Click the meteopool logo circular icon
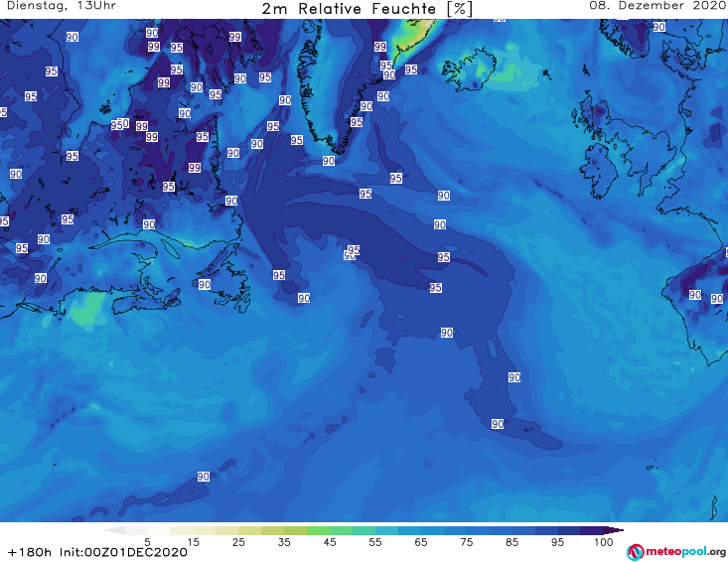728x562 pixels. 635,552
